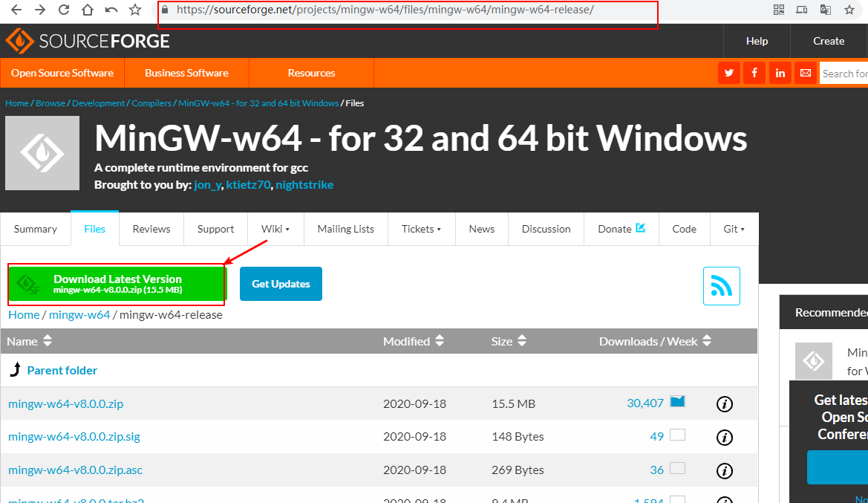Click Home in the file path breadcrumb
Image resolution: width=868 pixels, height=503 pixels.
point(24,314)
